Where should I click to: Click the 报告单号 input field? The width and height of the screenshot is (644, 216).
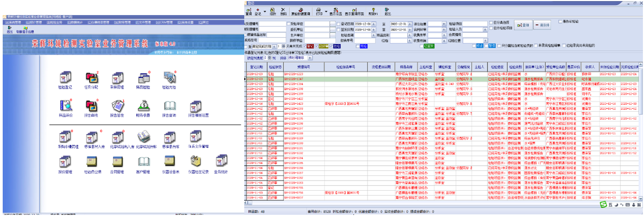[365, 40]
